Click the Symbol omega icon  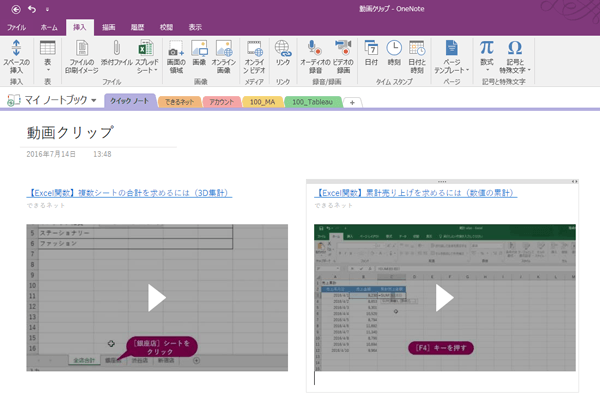515,48
